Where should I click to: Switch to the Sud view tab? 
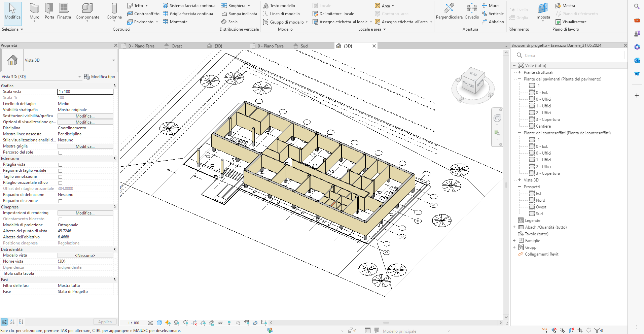[304, 46]
